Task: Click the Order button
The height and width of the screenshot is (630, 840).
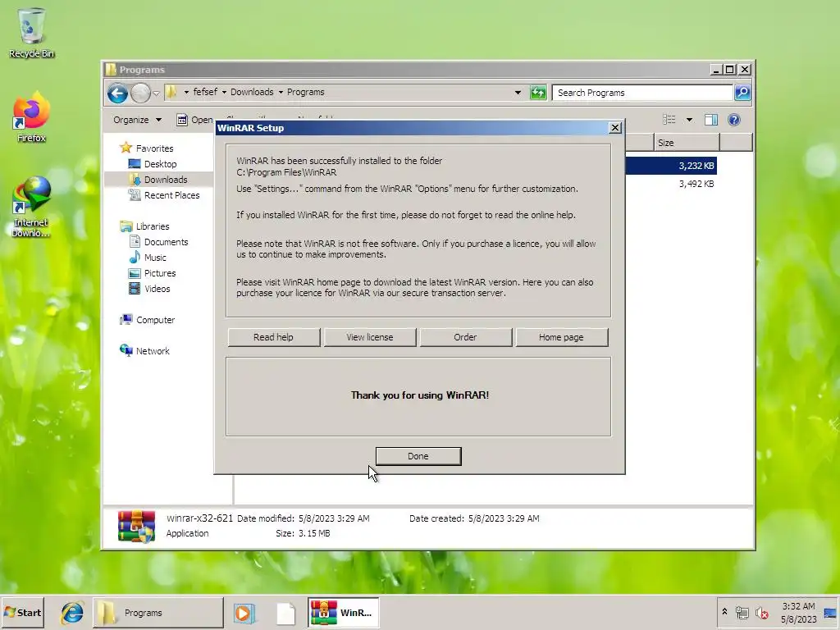Action: pyautogui.click(x=465, y=337)
